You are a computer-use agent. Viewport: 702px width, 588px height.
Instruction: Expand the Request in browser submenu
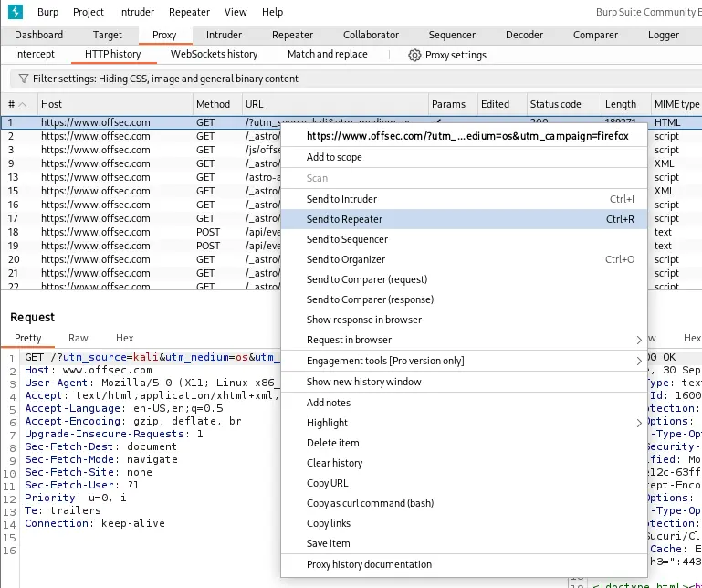pyautogui.click(x=638, y=340)
